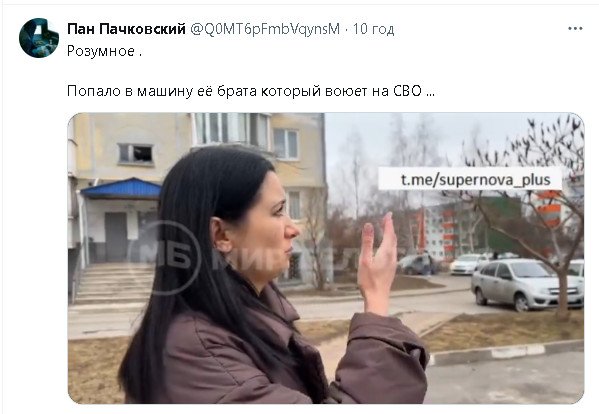Click the МБ circular watermark logo
599x414 pixels.
(165, 257)
